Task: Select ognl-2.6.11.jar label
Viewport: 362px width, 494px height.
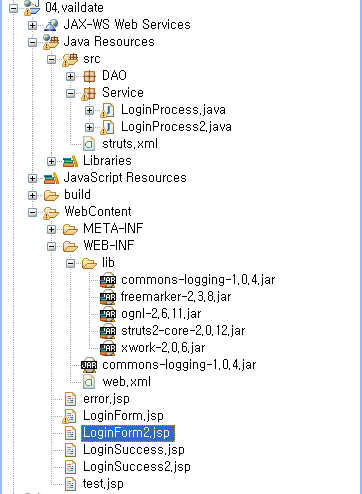Action: [x=161, y=314]
